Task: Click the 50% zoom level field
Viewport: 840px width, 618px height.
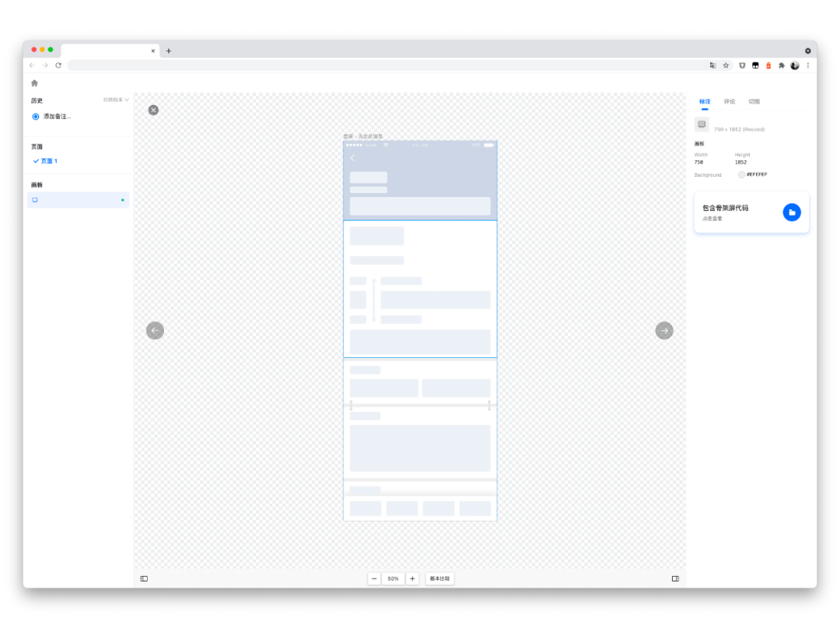Action: 394,578
